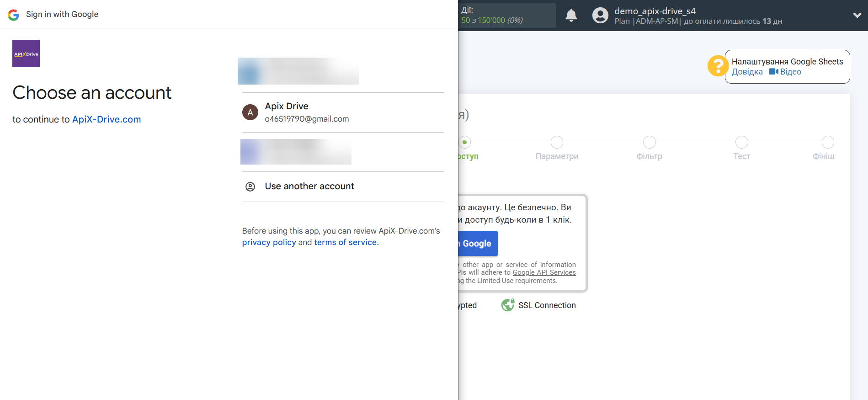The height and width of the screenshot is (400, 868).
Task: Choose Use another account
Action: pyautogui.click(x=343, y=187)
